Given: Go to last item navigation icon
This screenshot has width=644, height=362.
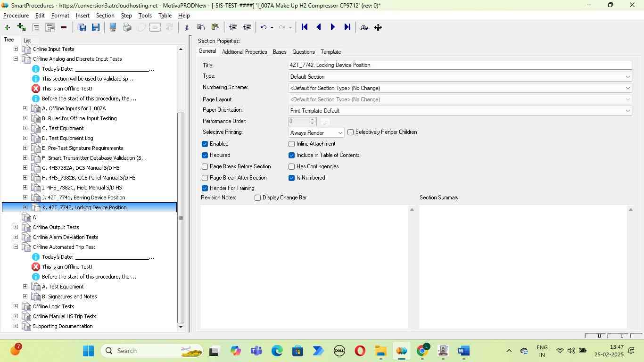Looking at the screenshot, I should tap(347, 27).
